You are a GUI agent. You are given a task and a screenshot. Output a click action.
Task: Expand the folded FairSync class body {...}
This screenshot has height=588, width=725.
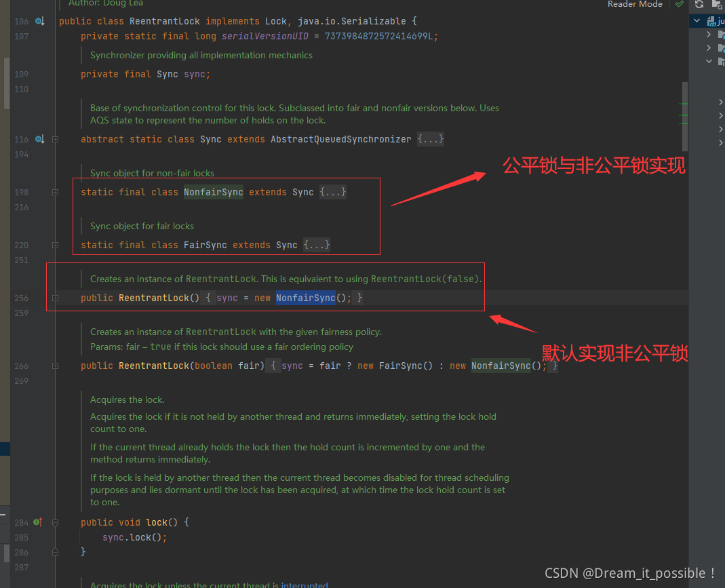coord(316,245)
